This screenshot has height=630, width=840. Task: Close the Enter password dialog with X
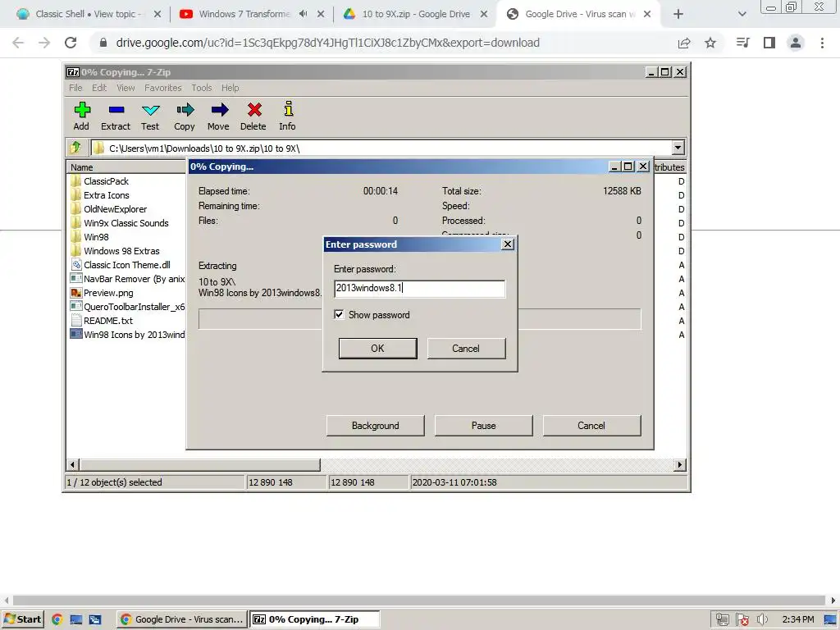[507, 244]
